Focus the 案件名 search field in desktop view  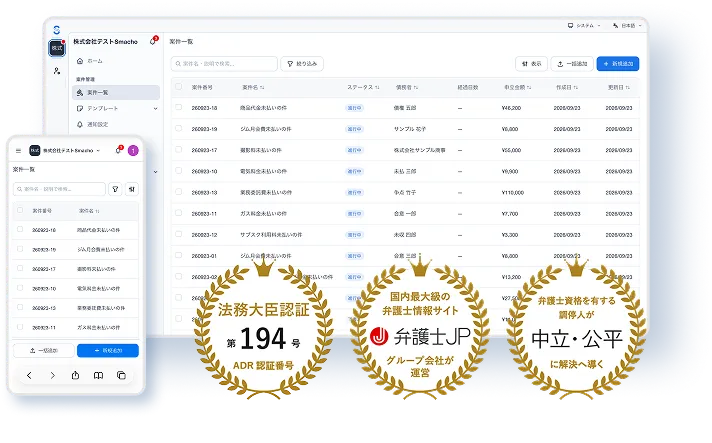224,64
